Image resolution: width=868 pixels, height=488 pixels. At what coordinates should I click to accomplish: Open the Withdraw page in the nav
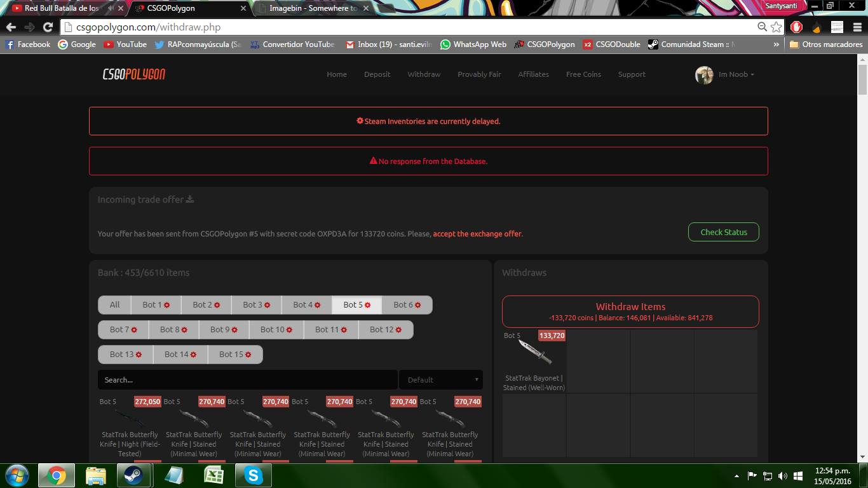[424, 74]
